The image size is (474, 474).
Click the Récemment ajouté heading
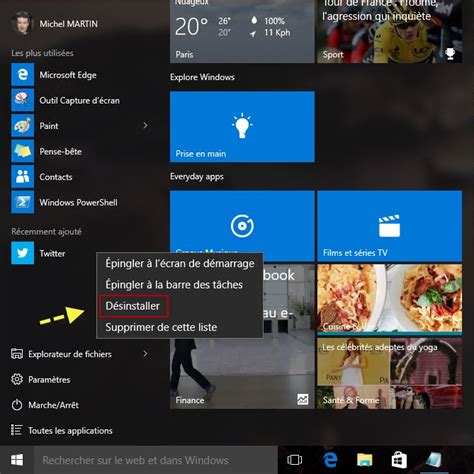point(46,232)
